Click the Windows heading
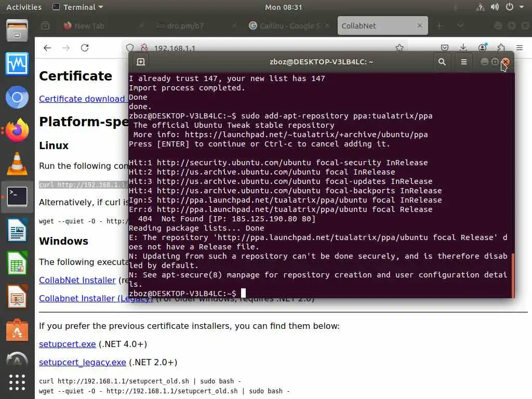The width and height of the screenshot is (532, 399). coord(63,241)
